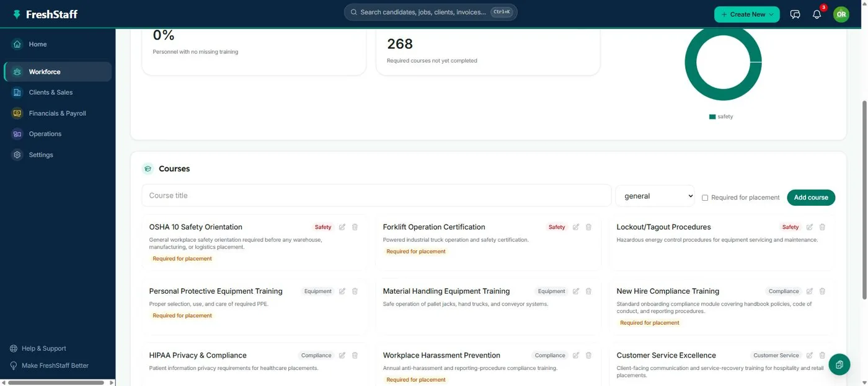Image resolution: width=868 pixels, height=386 pixels.
Task: Open the messages chat icon
Action: click(x=795, y=14)
